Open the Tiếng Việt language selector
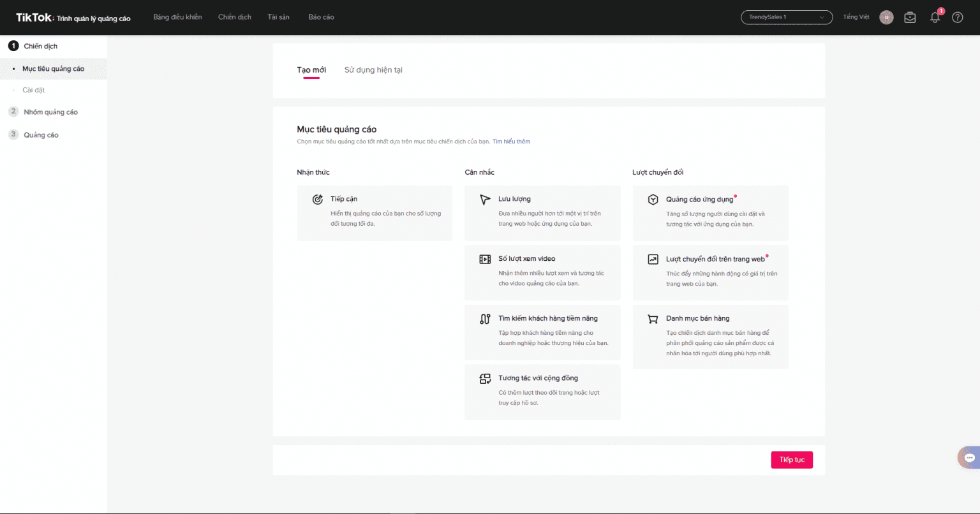This screenshot has width=980, height=514. click(x=856, y=17)
